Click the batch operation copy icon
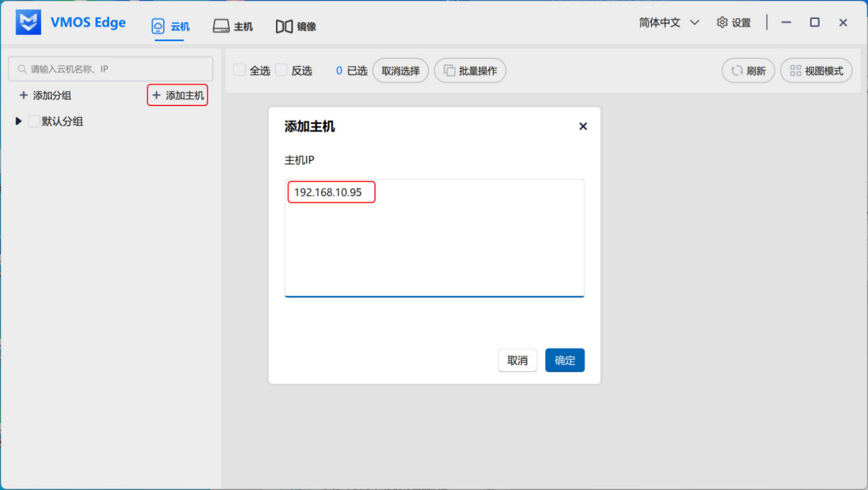The image size is (868, 490). 449,71
